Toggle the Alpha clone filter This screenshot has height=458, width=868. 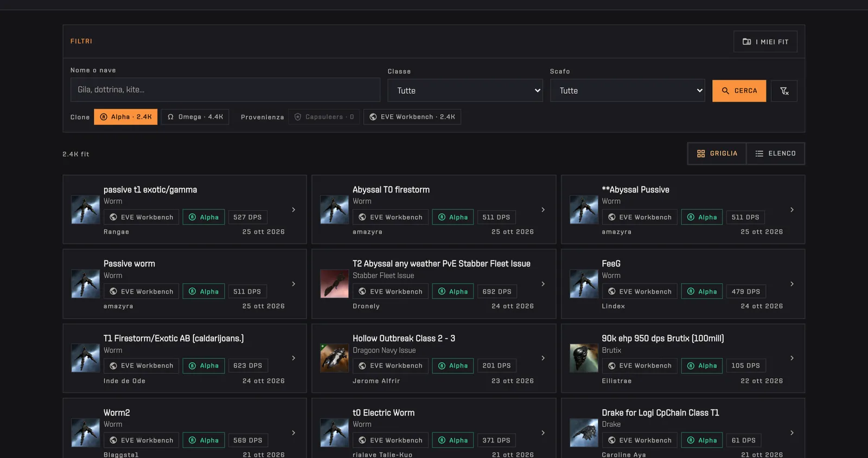click(x=126, y=117)
